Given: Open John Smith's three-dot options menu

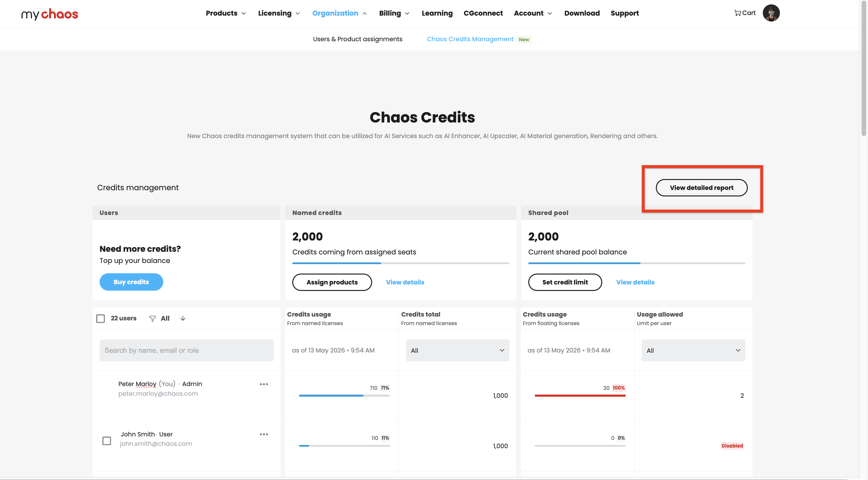Looking at the screenshot, I should point(264,434).
